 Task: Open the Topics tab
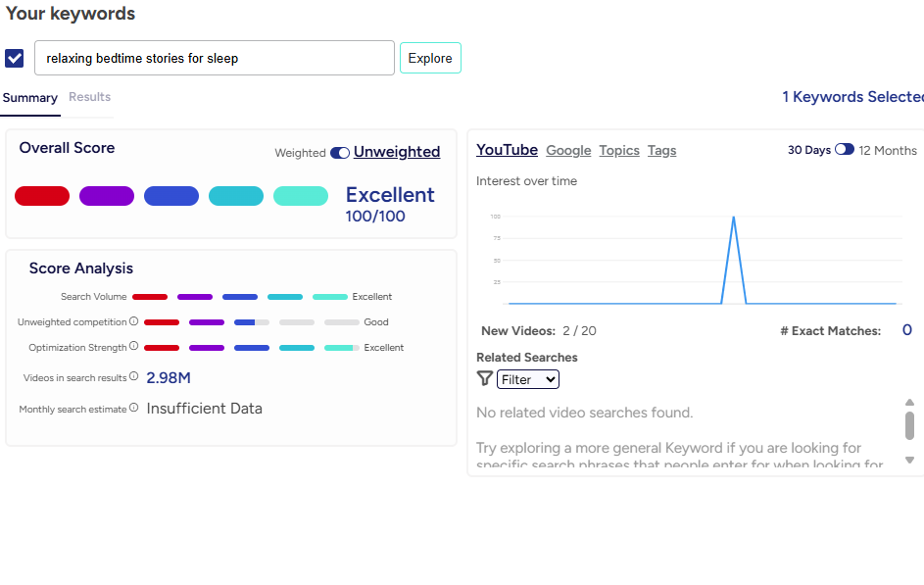[x=619, y=150]
